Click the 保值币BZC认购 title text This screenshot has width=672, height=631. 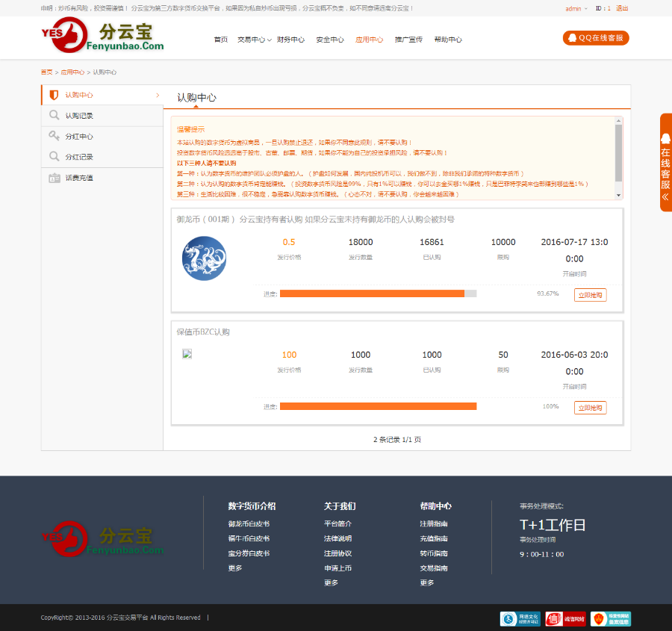pyautogui.click(x=203, y=332)
